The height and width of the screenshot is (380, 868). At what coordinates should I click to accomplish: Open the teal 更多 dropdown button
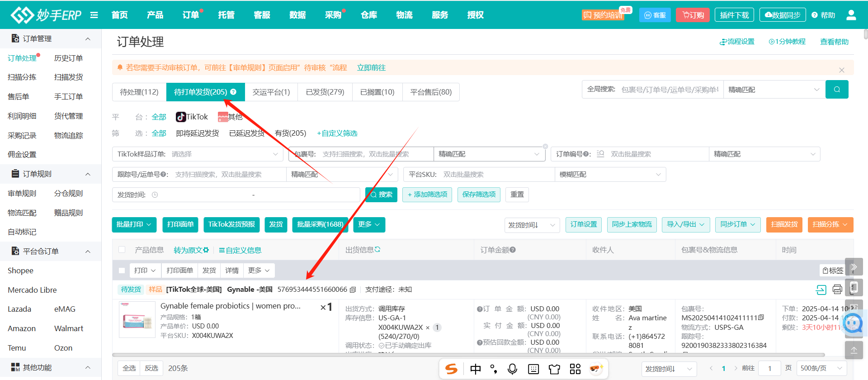[x=369, y=224]
